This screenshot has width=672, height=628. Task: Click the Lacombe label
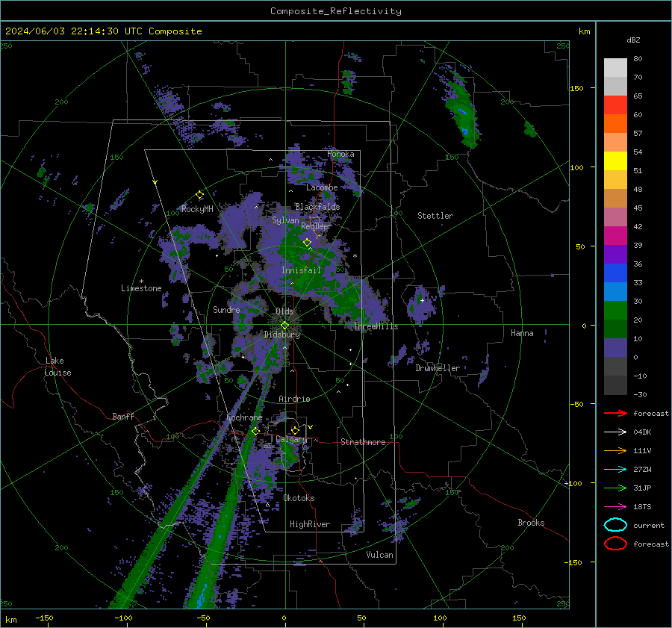tap(322, 187)
